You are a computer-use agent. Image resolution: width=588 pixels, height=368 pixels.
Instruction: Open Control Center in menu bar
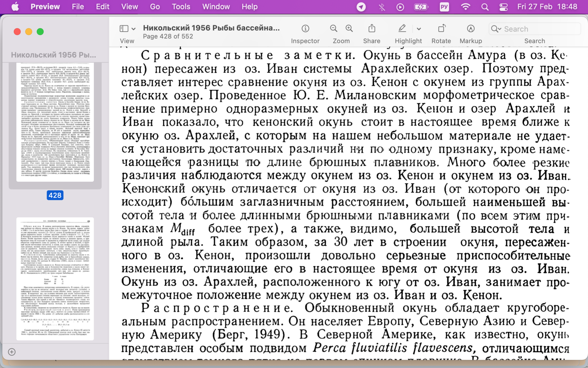[x=503, y=7]
